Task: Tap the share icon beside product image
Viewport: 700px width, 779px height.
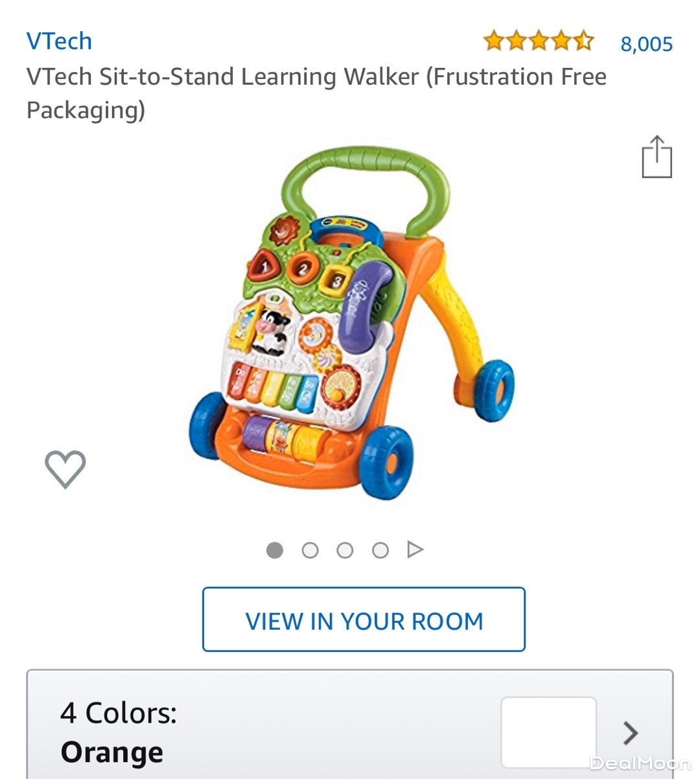Action: point(657,156)
